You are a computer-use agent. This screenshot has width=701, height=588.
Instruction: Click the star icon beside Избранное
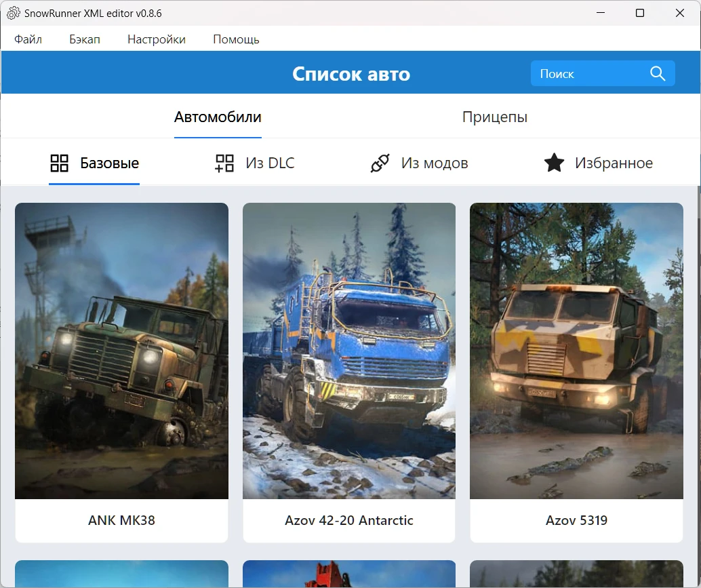(x=554, y=162)
